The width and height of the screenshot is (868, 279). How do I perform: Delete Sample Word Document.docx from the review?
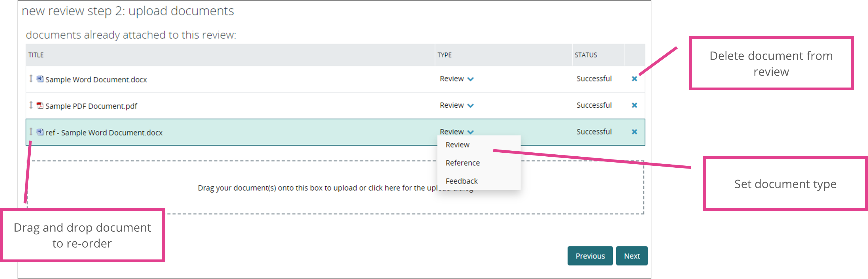(635, 79)
